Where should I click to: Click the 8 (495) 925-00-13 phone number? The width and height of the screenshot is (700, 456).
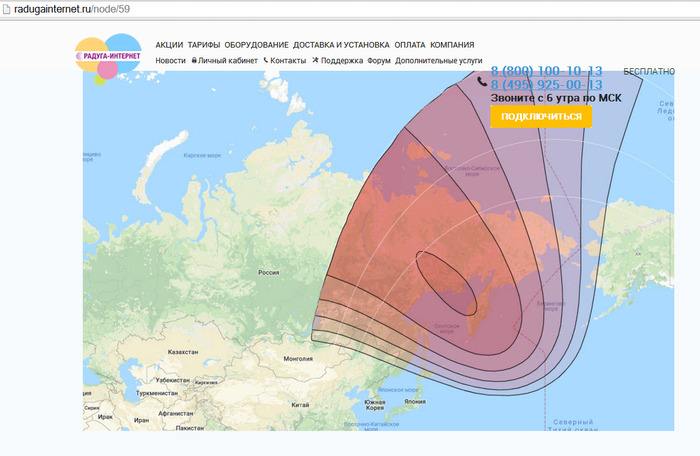click(x=546, y=85)
